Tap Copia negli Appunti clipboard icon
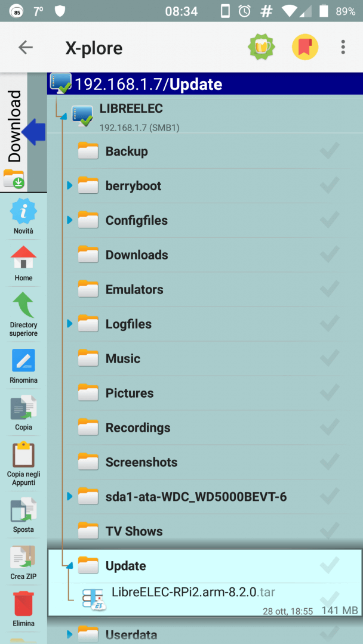363x644 pixels. coord(23,456)
